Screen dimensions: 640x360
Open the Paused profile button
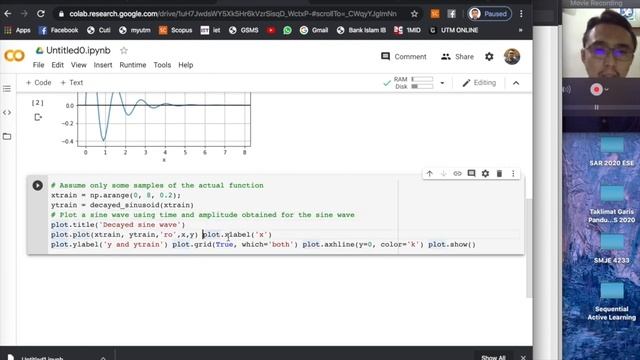click(x=489, y=14)
